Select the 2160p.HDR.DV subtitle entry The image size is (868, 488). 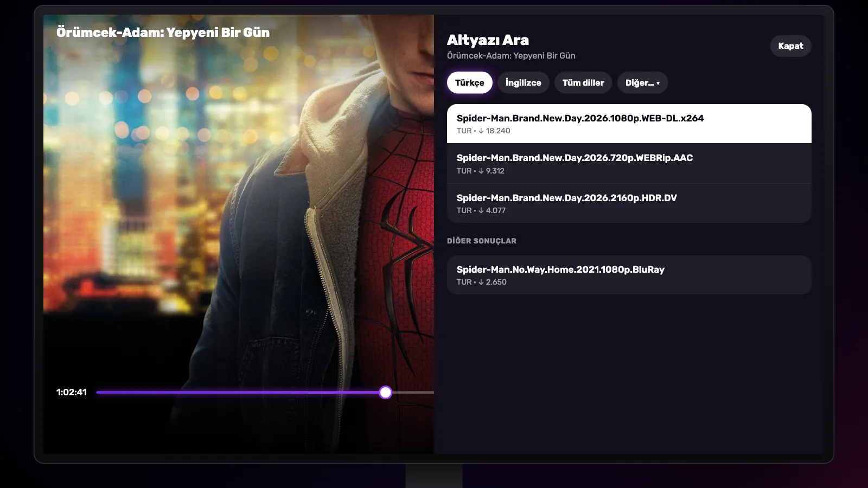[629, 203]
